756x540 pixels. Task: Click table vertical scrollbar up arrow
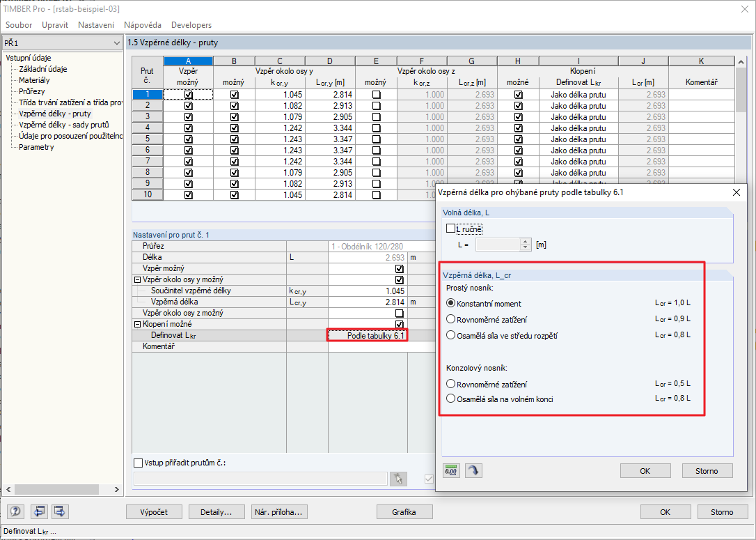tap(741, 62)
